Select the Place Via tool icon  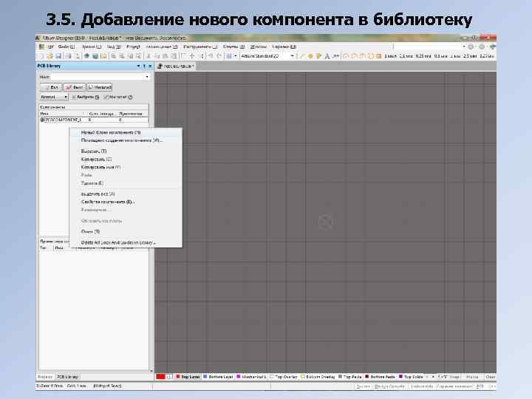click(x=318, y=56)
